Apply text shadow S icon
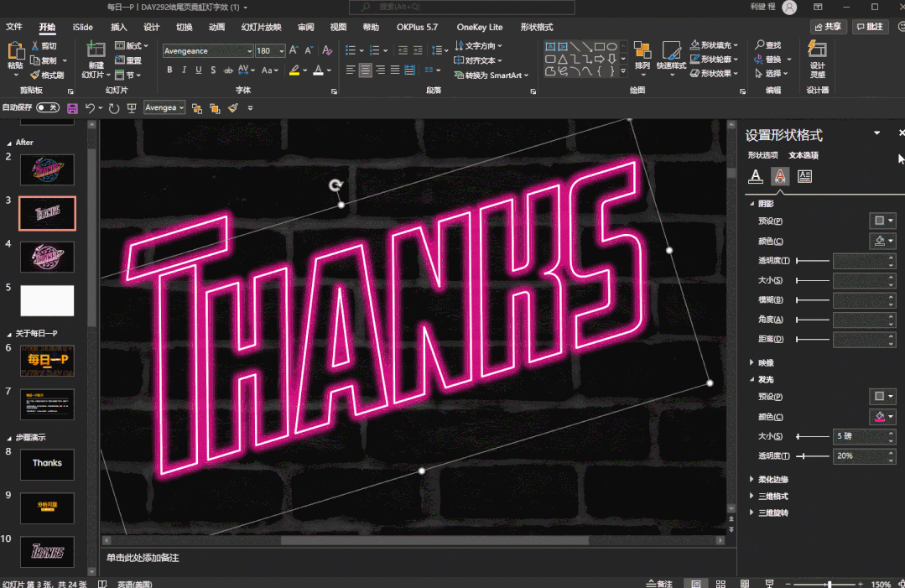 213,70
